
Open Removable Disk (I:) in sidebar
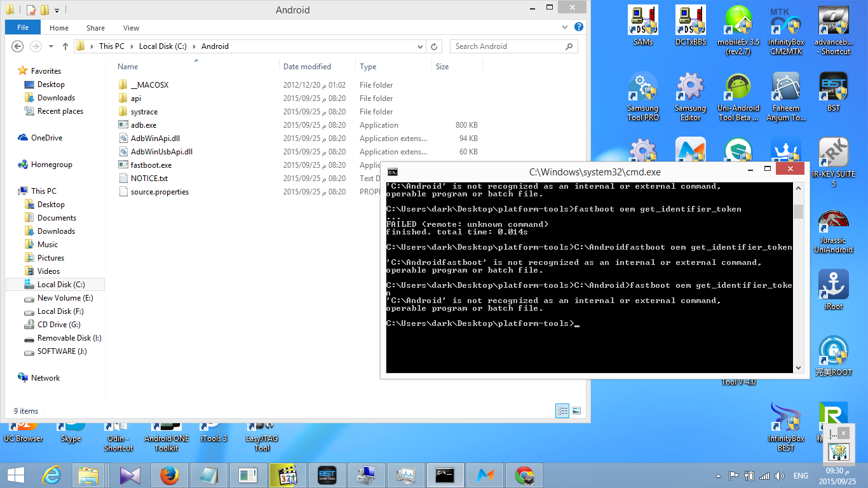[69, 338]
